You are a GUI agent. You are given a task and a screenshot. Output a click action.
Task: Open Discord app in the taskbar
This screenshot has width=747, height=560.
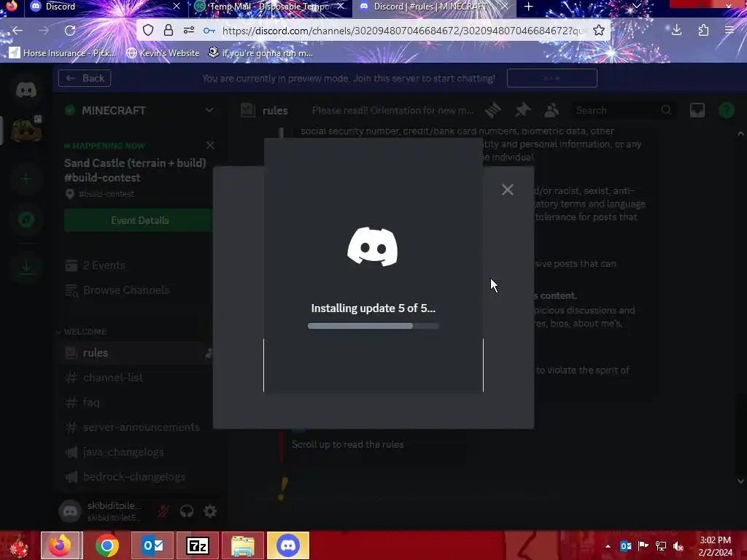[288, 545]
